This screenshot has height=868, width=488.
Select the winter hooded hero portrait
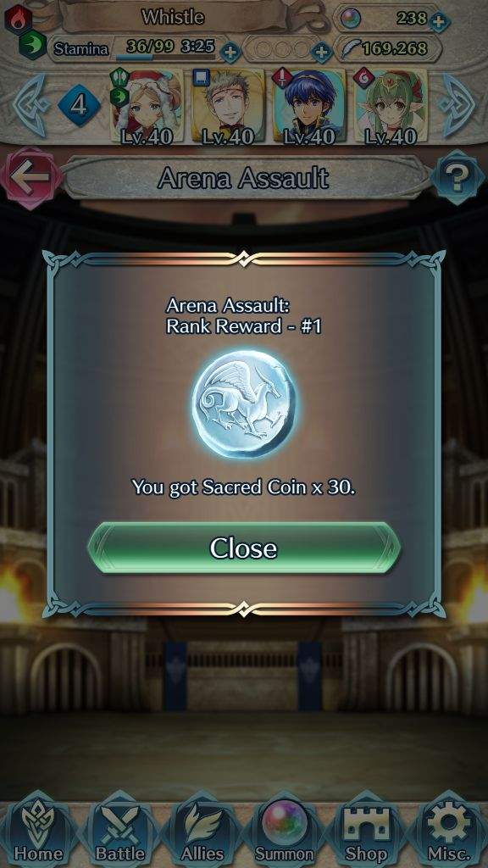(147, 106)
